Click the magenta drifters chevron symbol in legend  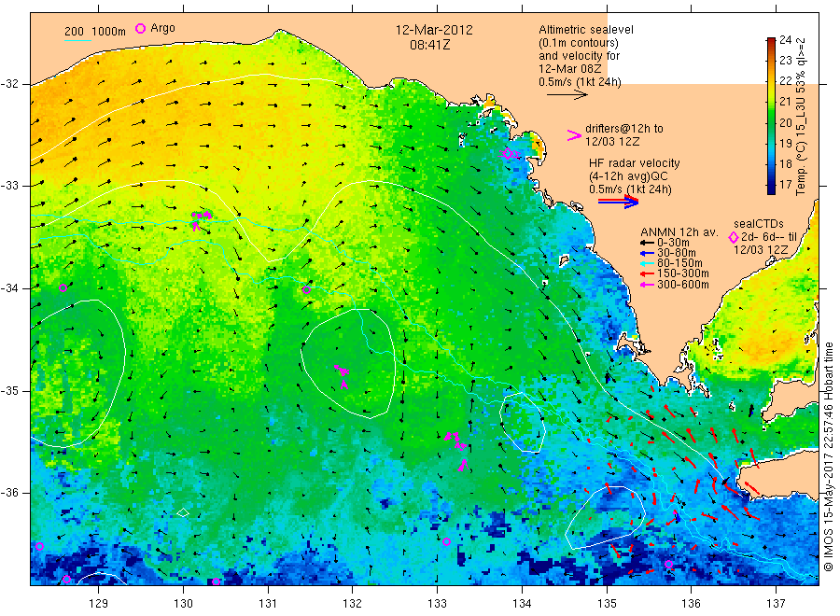coord(574,135)
